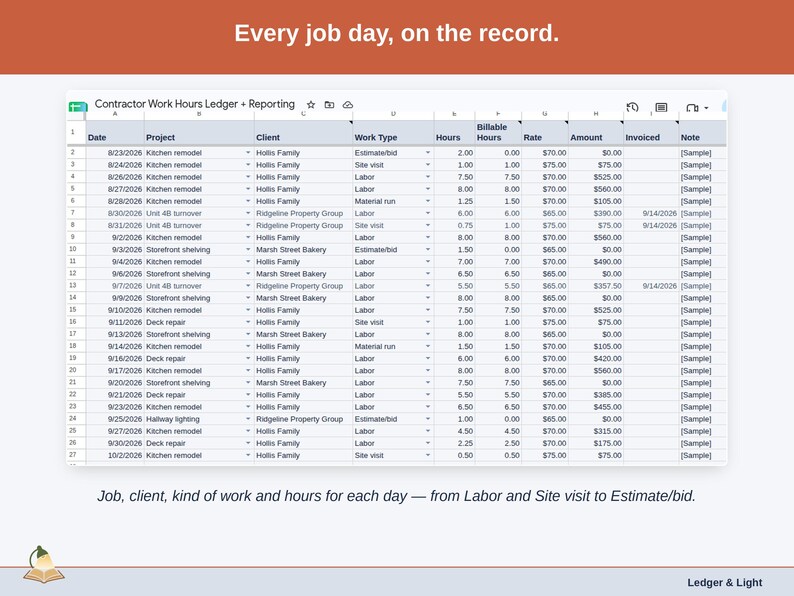This screenshot has height=596, width=794.
Task: Open Project dropdown in 8/23/2026 row
Action: 248,152
